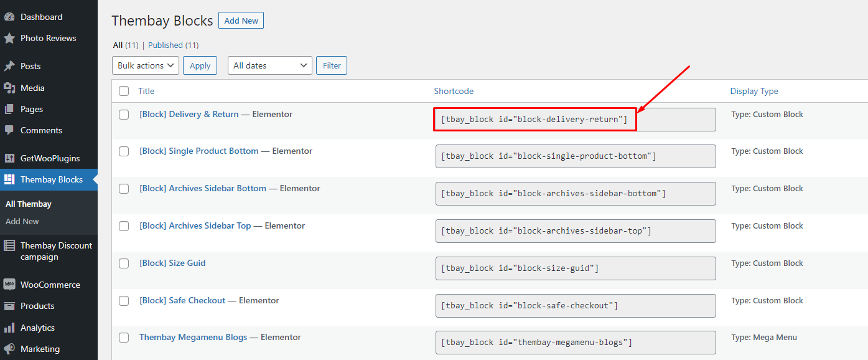Sort table by Title column
The height and width of the screenshot is (360, 868).
click(146, 91)
